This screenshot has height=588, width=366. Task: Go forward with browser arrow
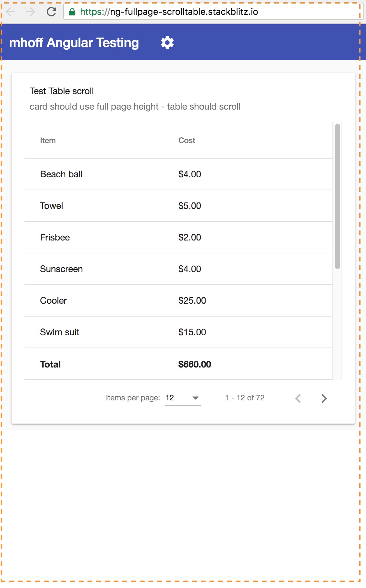(x=31, y=12)
